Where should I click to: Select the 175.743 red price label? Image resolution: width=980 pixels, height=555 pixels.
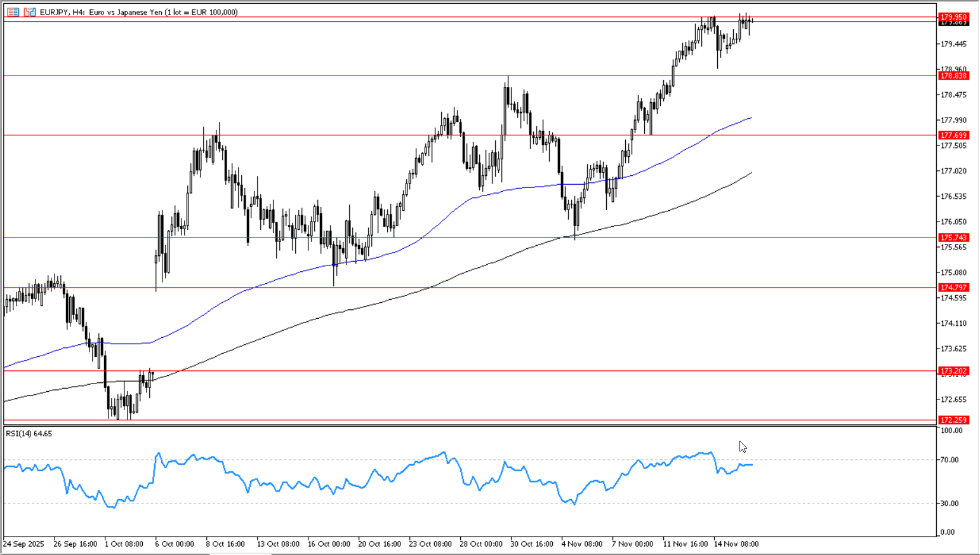953,237
